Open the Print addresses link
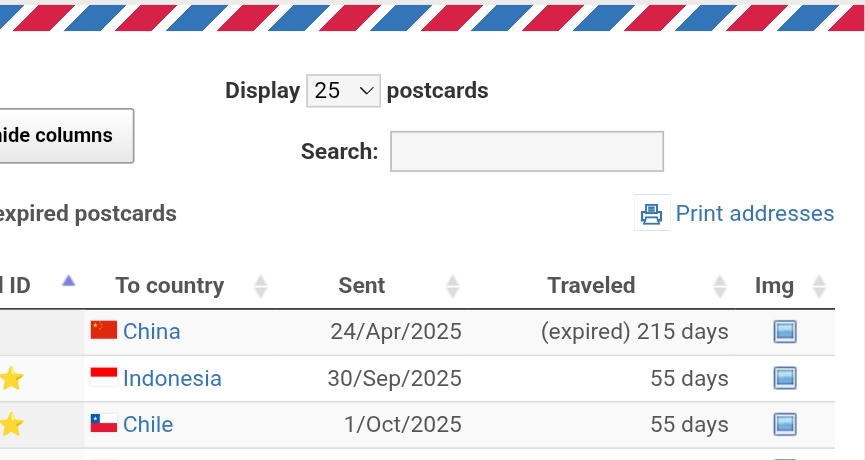 point(754,213)
